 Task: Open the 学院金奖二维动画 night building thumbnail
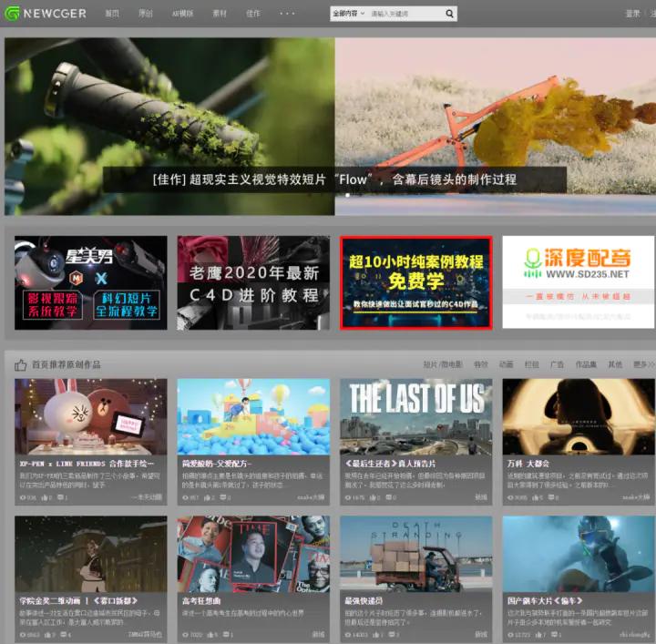click(x=91, y=554)
